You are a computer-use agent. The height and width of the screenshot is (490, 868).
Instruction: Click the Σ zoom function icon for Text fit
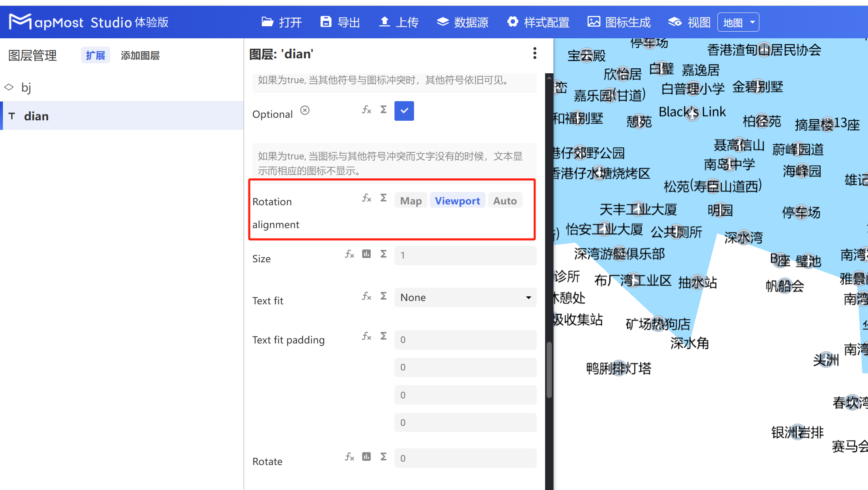tap(383, 296)
